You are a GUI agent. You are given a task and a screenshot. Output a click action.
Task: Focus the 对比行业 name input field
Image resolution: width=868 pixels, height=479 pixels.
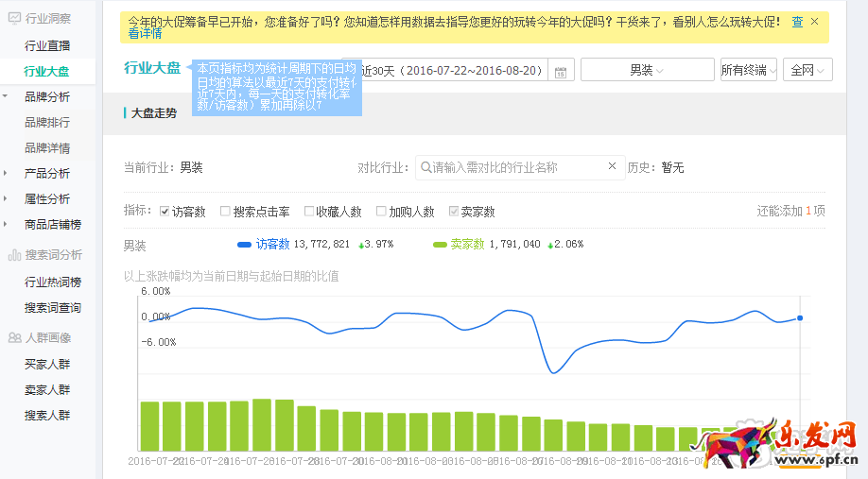[x=515, y=167]
